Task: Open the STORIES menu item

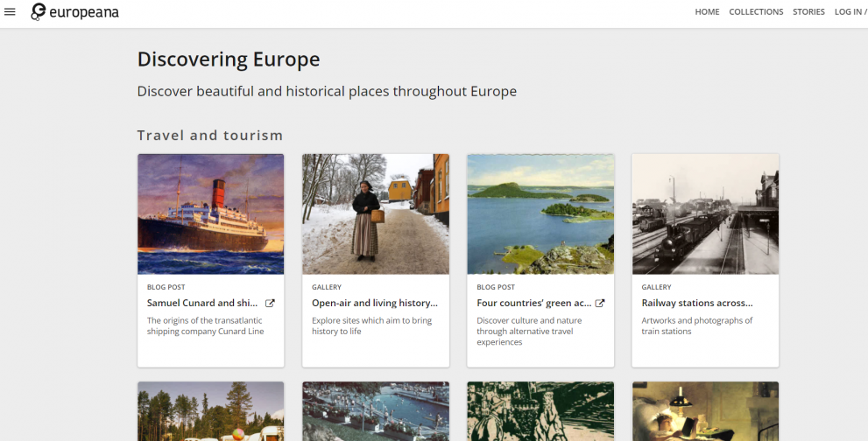Action: point(808,11)
